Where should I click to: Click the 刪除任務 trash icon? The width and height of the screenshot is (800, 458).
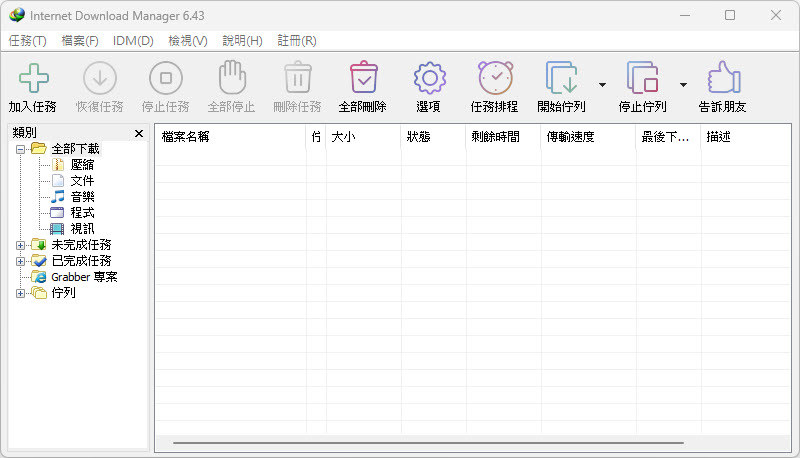(x=298, y=78)
